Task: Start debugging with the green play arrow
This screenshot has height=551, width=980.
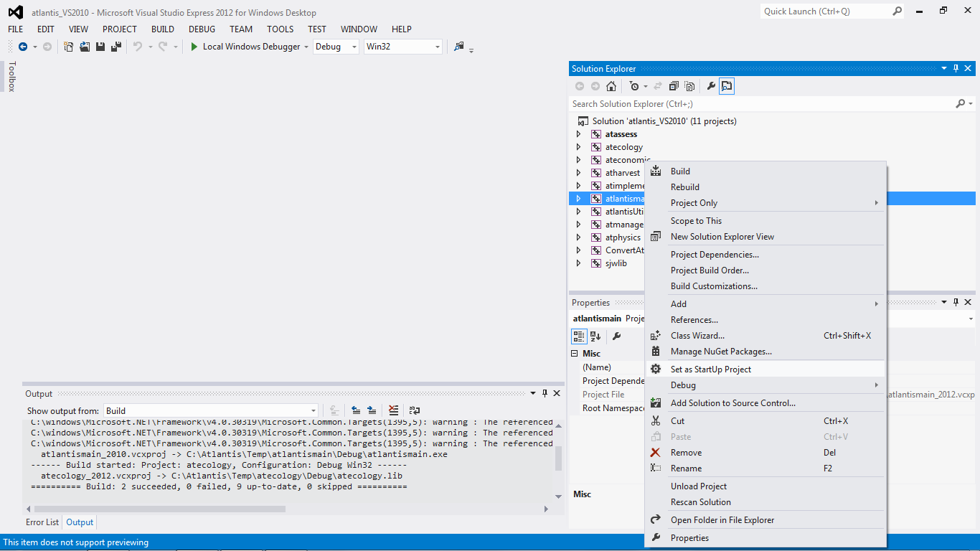Action: coord(194,47)
